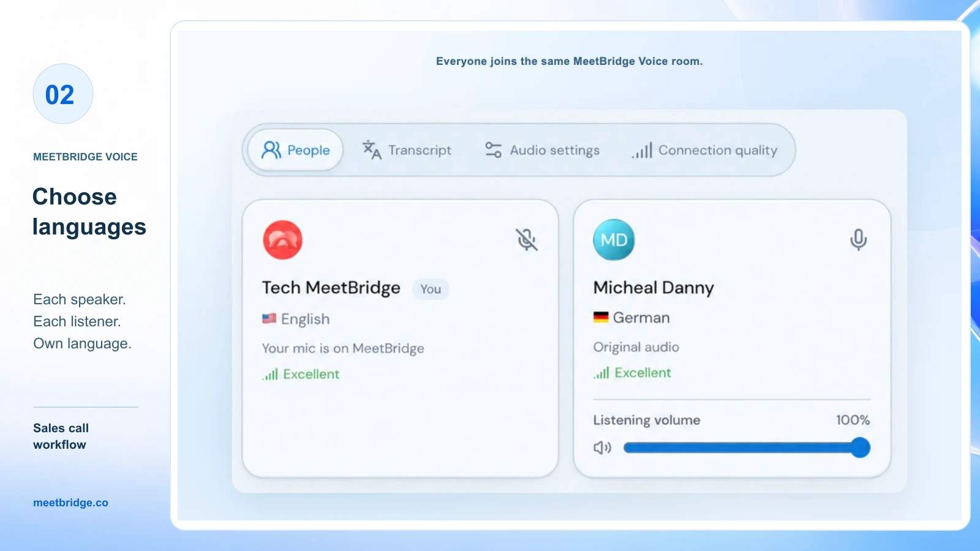
Task: Click the US flag icon next to English
Action: click(x=269, y=318)
